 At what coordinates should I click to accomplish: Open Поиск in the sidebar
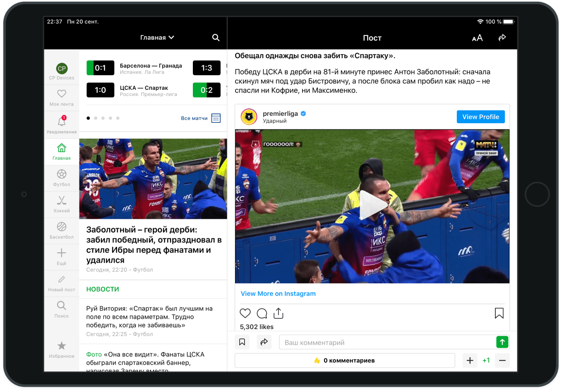pyautogui.click(x=62, y=309)
